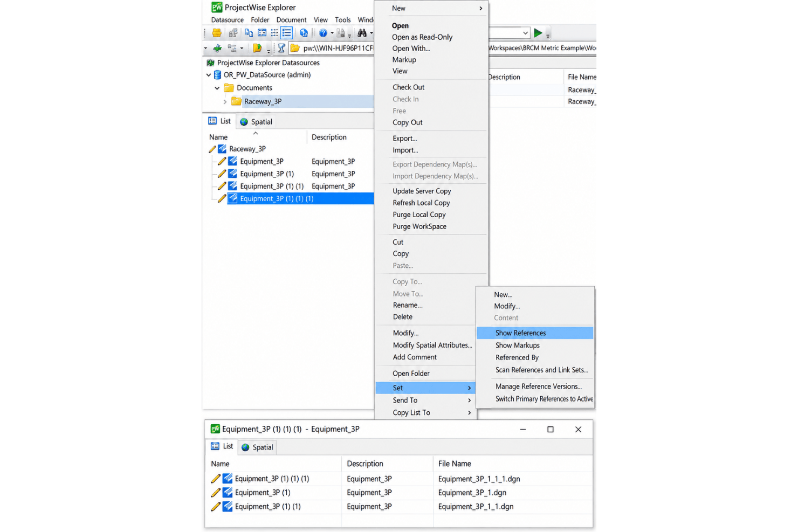Click the document icon of Equipment_3P_1.dgn row
Image resolution: width=798 pixels, height=532 pixels.
[x=228, y=493]
